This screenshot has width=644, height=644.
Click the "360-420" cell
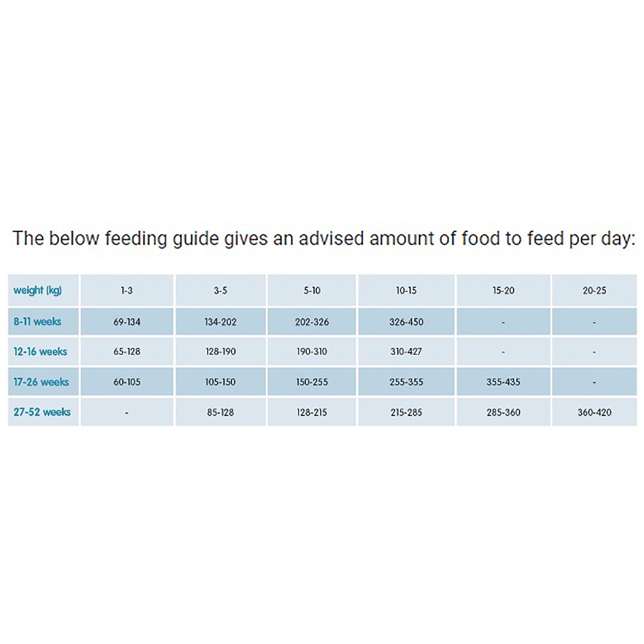coord(594,413)
